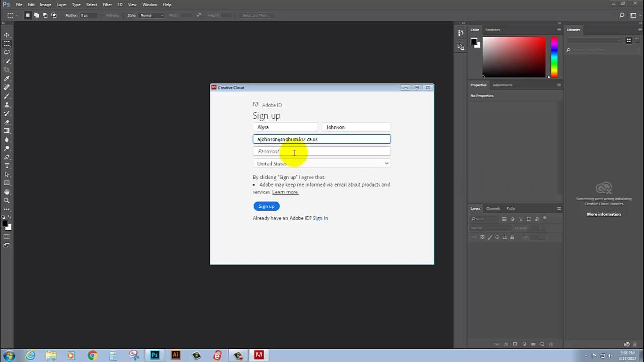Click the Creative Cloud icon at bottom right

(626, 344)
